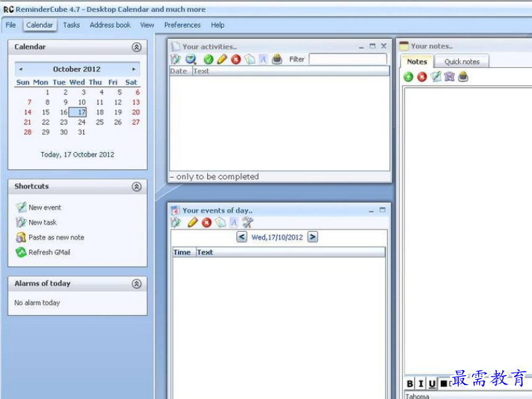Viewport: 532px width, 399px height.
Task: Sort activities by Text column
Action: pos(291,71)
